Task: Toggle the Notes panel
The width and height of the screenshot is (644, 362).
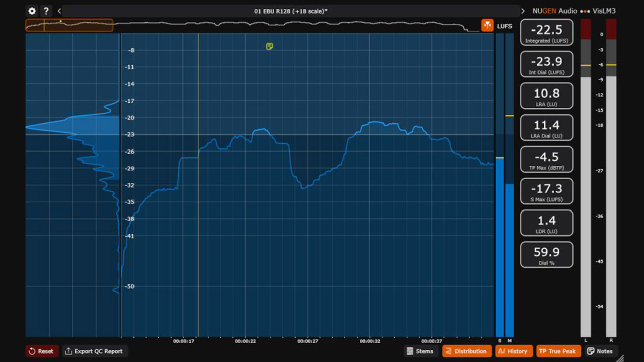Action: pos(601,351)
